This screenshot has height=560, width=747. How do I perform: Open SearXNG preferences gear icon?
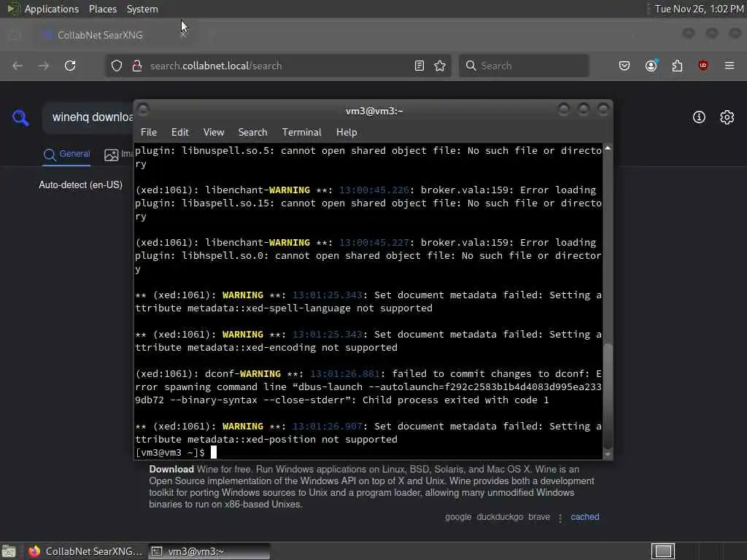point(727,117)
